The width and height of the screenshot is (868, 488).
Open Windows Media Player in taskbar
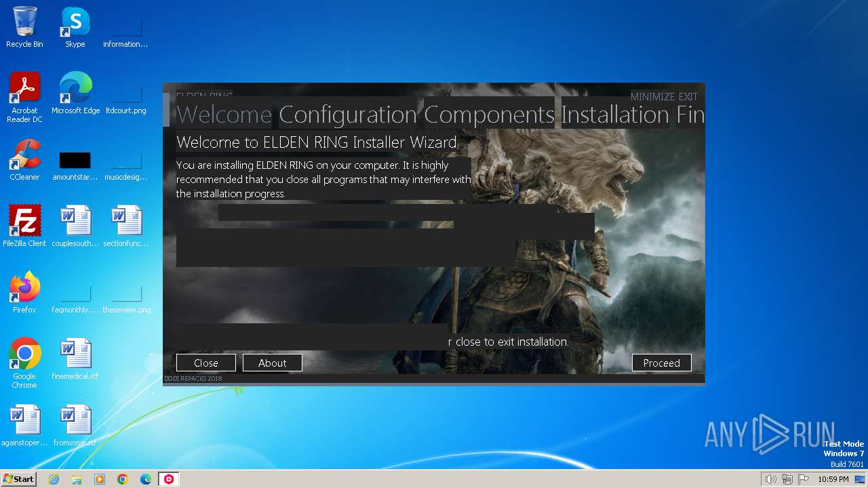(100, 479)
